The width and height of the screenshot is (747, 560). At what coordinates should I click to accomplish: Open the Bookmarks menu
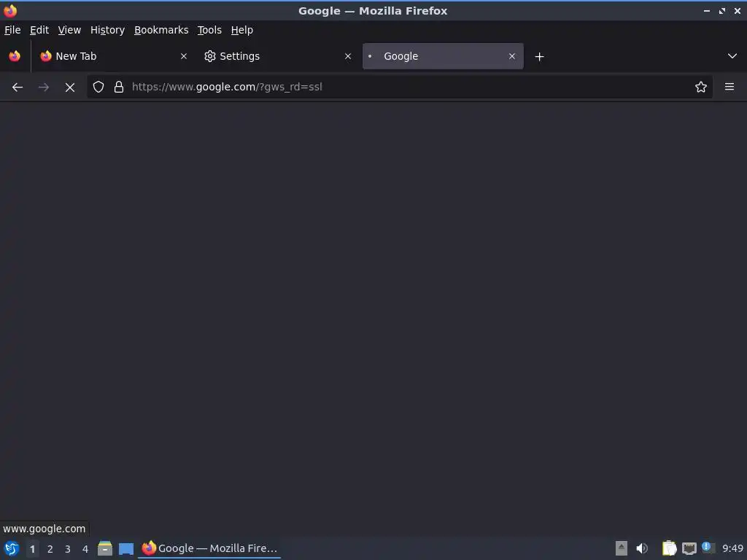click(x=161, y=30)
